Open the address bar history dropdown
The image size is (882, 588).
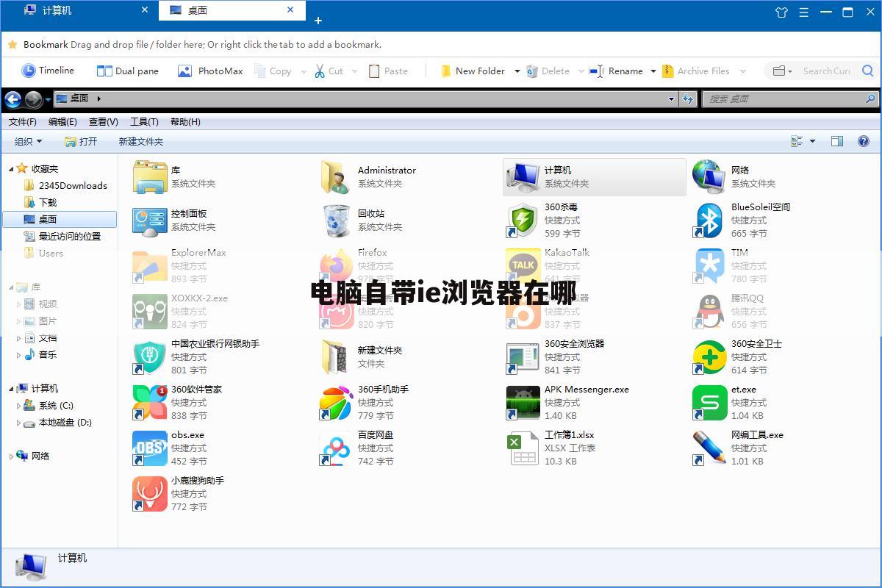pyautogui.click(x=671, y=98)
